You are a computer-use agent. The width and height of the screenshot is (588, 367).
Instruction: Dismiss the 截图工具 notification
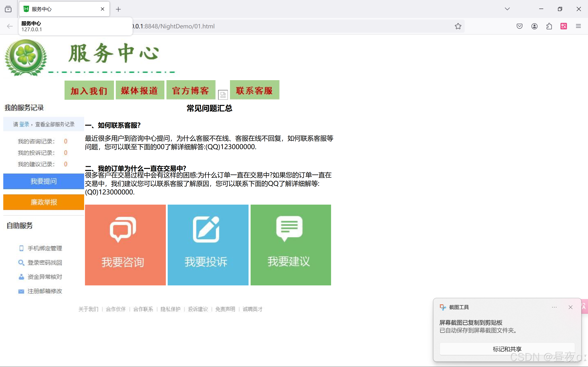point(570,307)
